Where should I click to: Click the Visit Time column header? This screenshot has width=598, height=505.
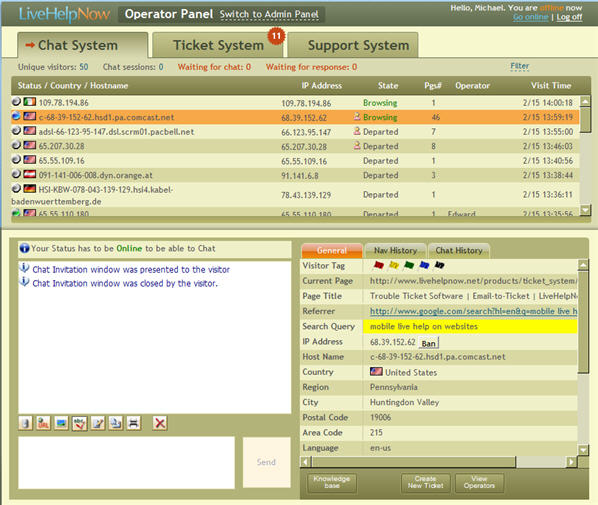pyautogui.click(x=551, y=85)
